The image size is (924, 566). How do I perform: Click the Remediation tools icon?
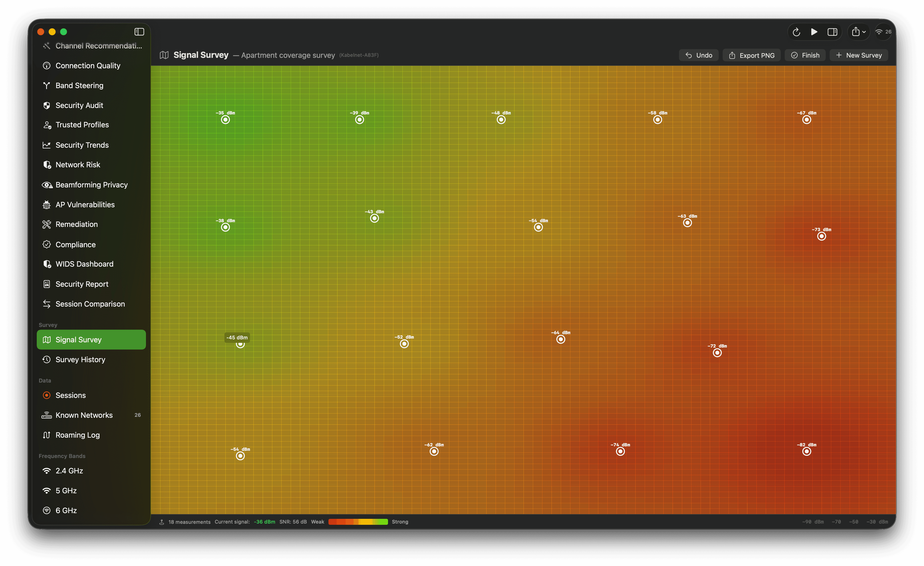pyautogui.click(x=47, y=225)
